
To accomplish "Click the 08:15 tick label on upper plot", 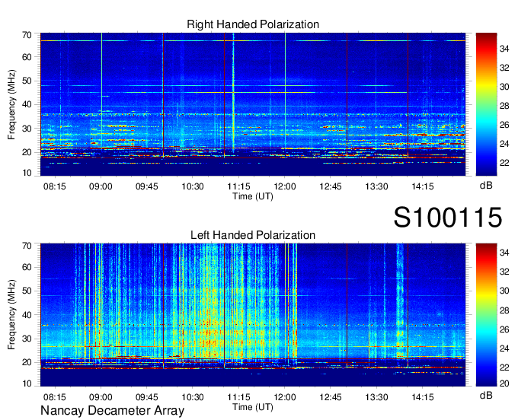I will click(55, 186).
